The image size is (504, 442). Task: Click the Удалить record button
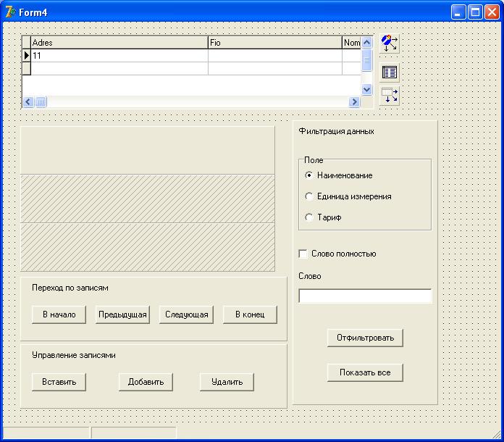pos(227,382)
